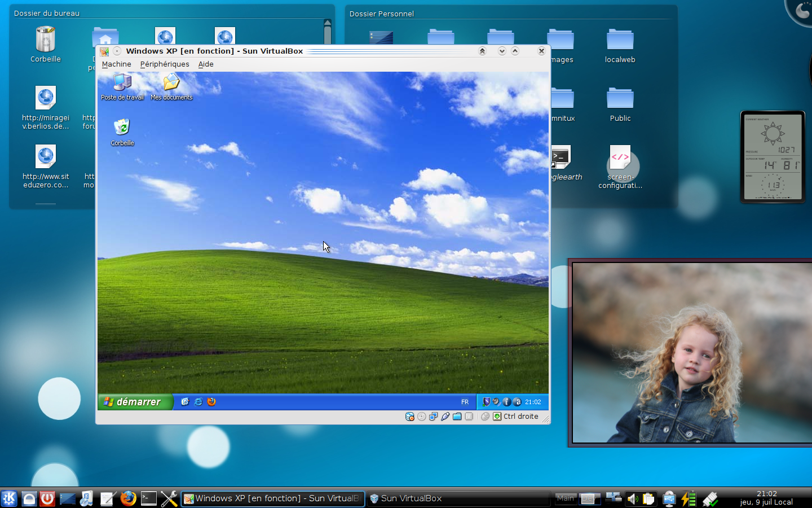Click the green arrow host key icon
Viewport: 812px width, 508px height.
tap(497, 417)
